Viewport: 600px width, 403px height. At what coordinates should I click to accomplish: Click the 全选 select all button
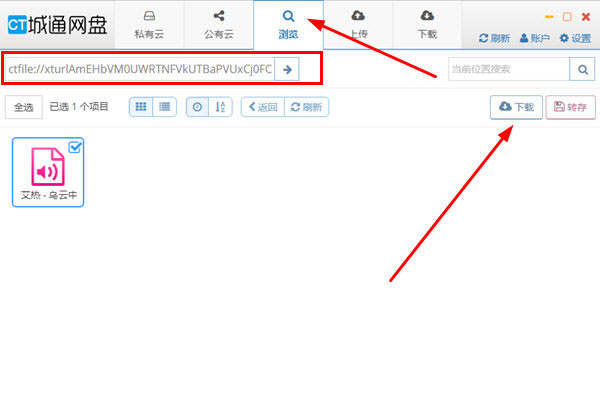click(x=24, y=107)
